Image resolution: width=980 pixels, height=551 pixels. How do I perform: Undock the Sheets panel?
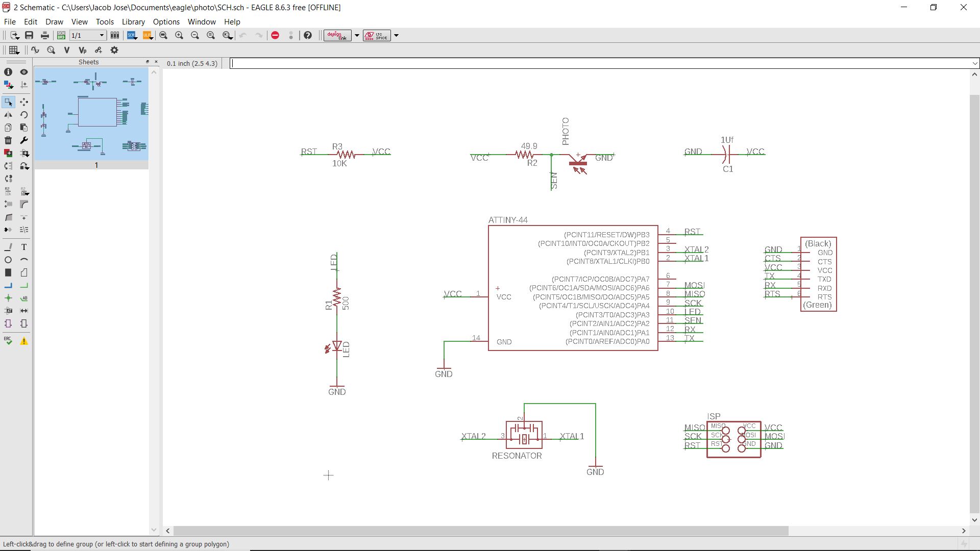tap(148, 62)
